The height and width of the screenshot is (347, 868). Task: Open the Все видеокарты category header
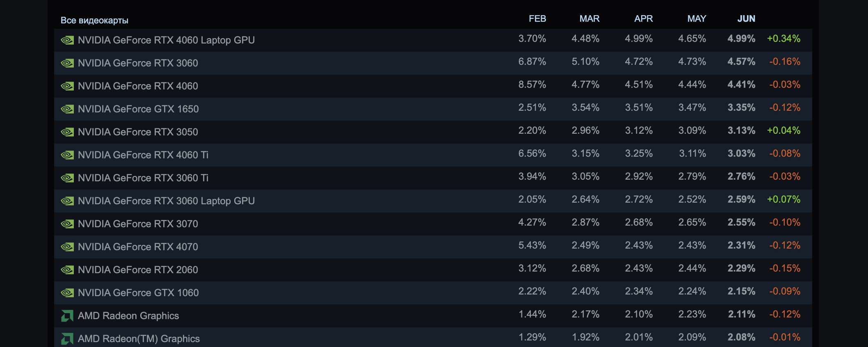click(95, 19)
